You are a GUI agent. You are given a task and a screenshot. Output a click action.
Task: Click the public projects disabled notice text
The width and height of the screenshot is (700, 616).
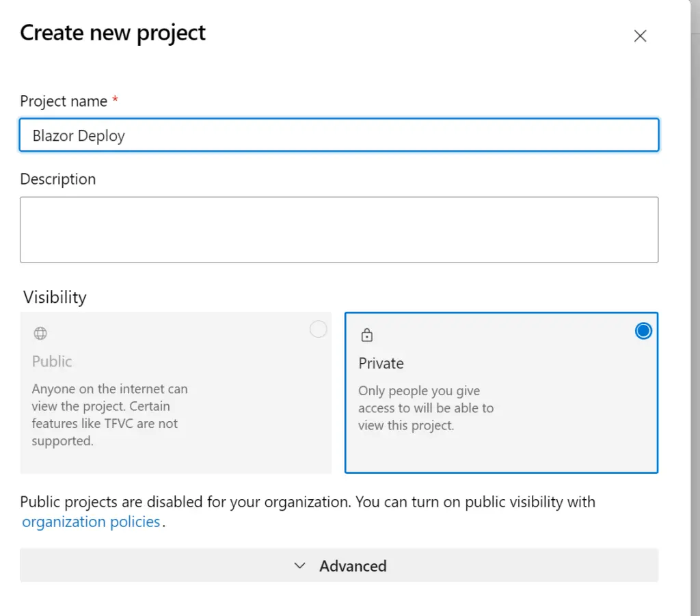(x=308, y=502)
